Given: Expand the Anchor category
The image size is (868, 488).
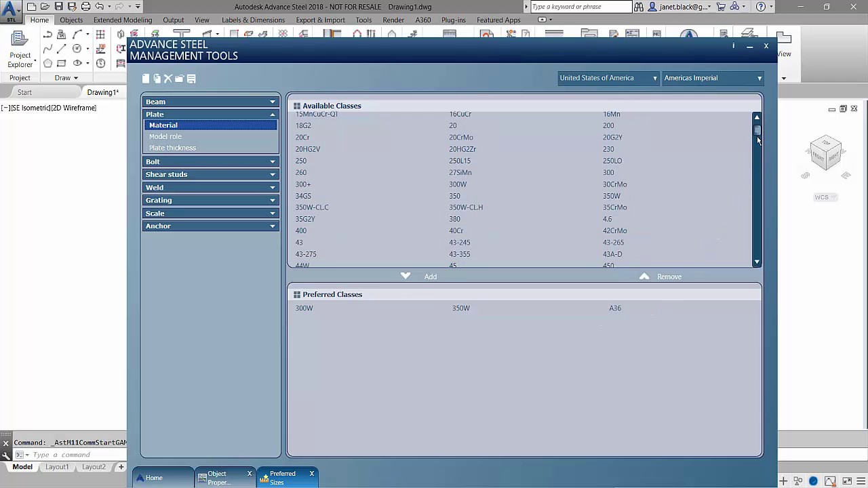Looking at the screenshot, I should pos(210,226).
